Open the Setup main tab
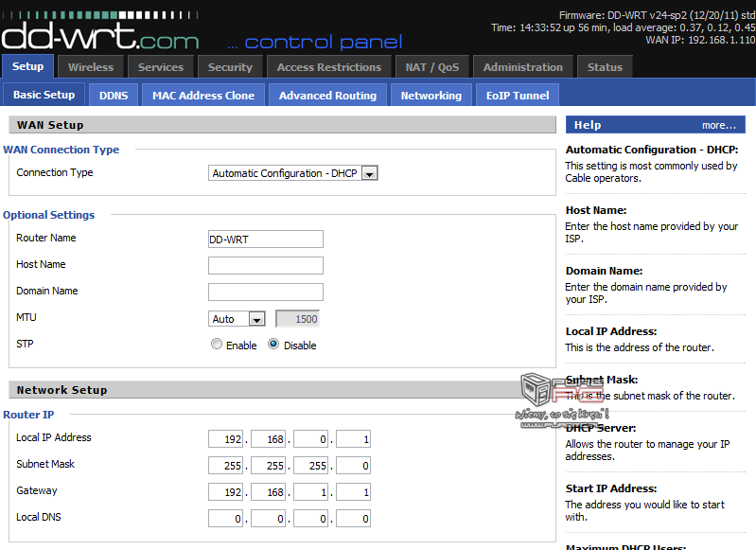Viewport: 756px width, 550px height. pos(27,66)
